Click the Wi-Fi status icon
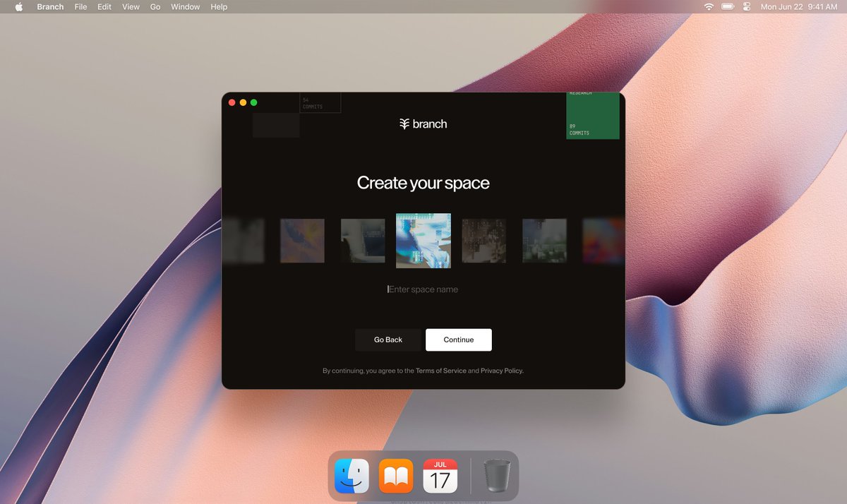Viewport: 847px width, 504px height. [709, 6]
